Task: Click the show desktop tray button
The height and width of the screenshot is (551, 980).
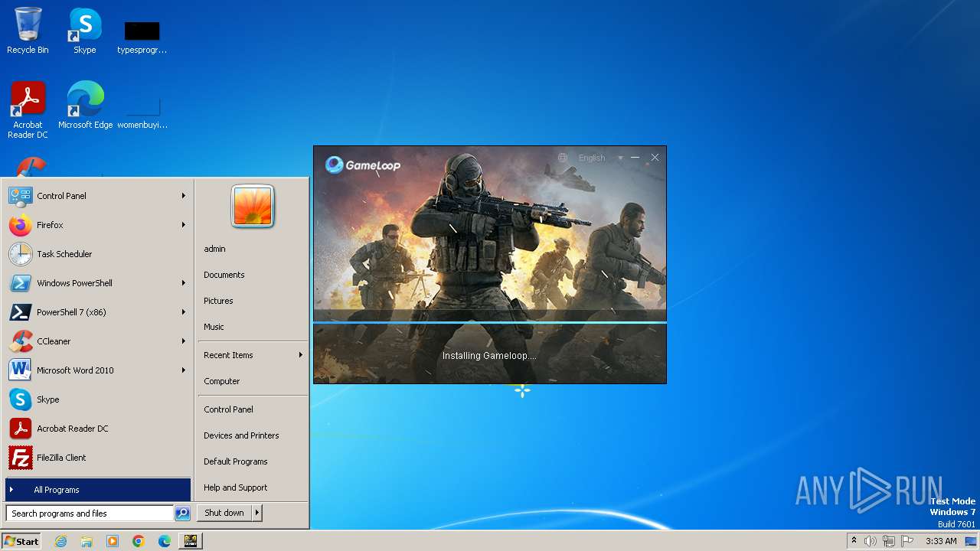Action: (x=971, y=541)
